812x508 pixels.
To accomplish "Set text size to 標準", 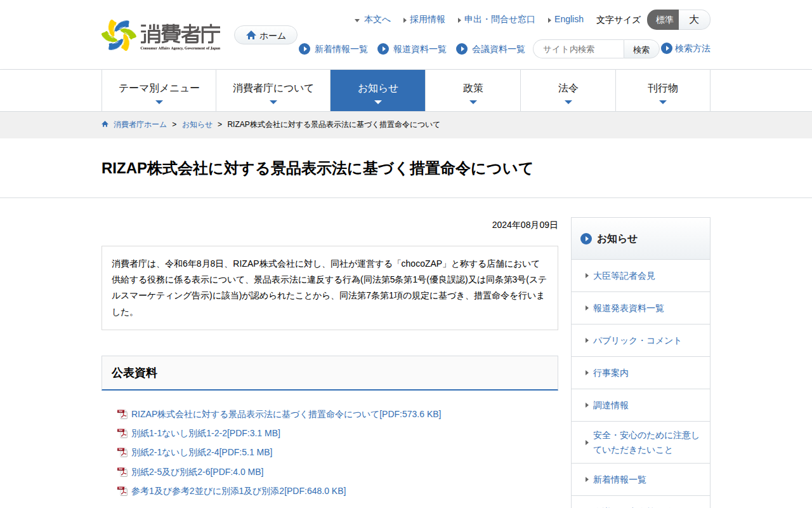I will coord(664,20).
